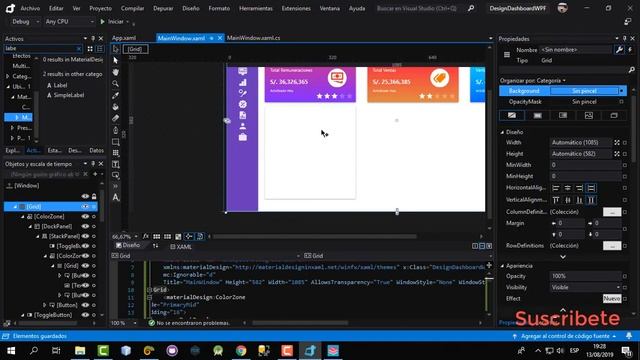Set HorizontalAlignment to Stretch
This screenshot has width=640, height=360.
click(x=591, y=188)
